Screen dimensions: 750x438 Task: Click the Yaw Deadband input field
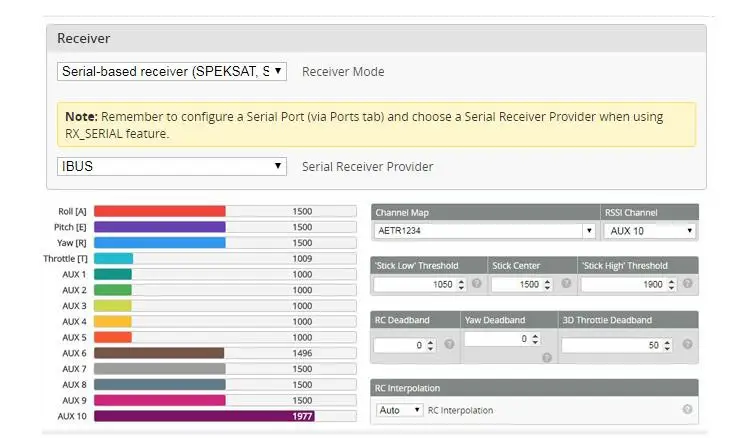coord(502,339)
